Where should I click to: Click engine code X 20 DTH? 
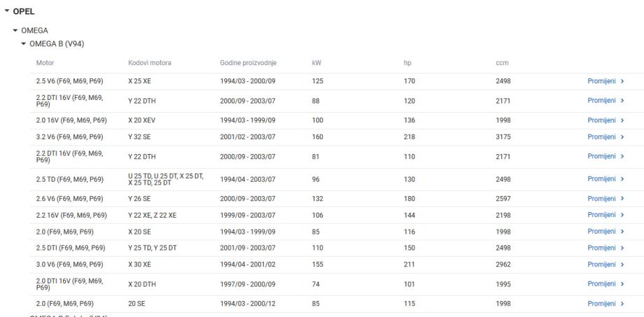(x=141, y=284)
